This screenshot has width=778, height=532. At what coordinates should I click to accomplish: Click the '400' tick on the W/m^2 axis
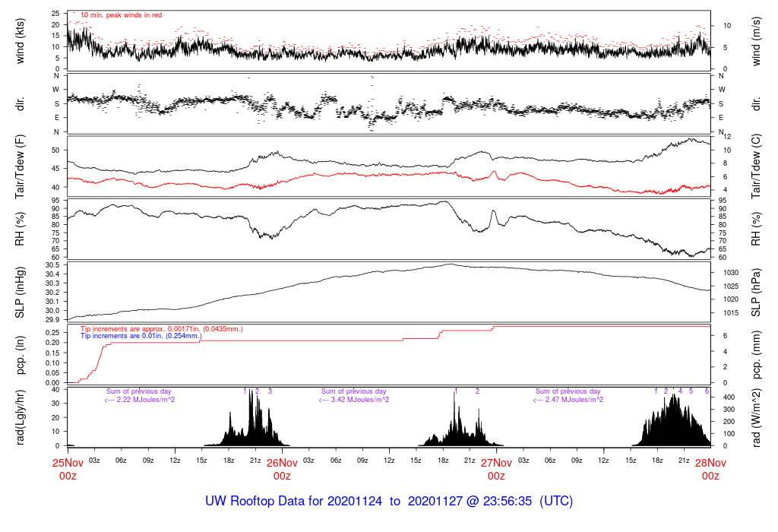[729, 397]
